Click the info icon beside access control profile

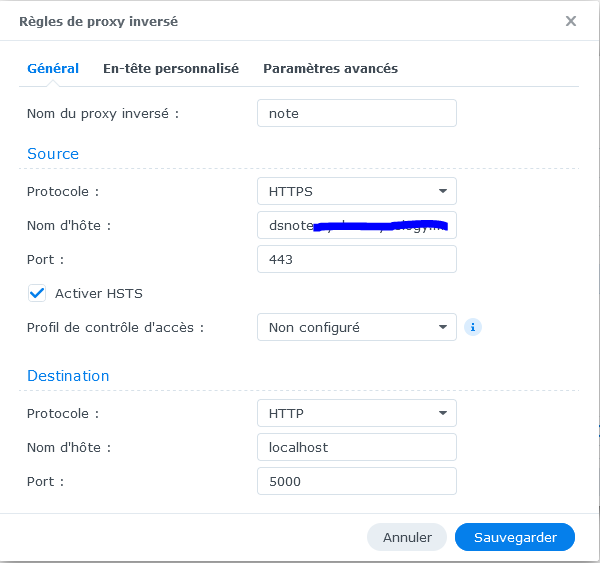473,327
